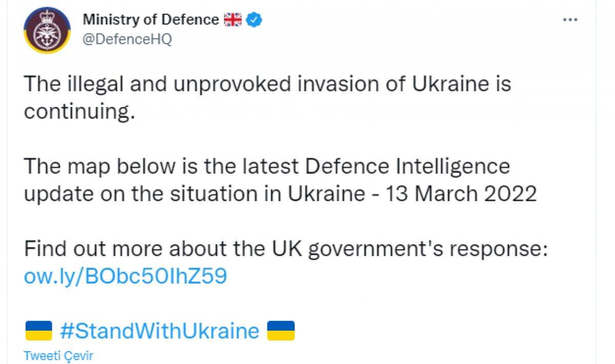
Task: Click the Ukraine flag after the hashtag
Action: (281, 331)
